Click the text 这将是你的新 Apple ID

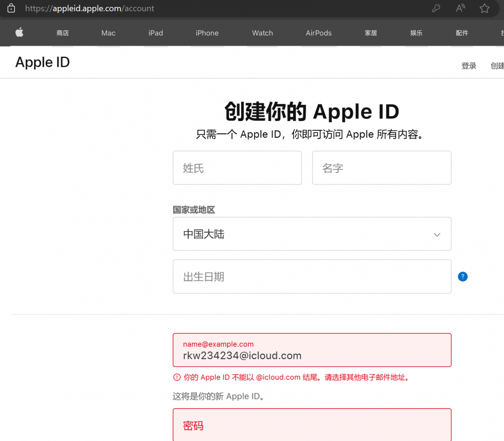pos(219,396)
